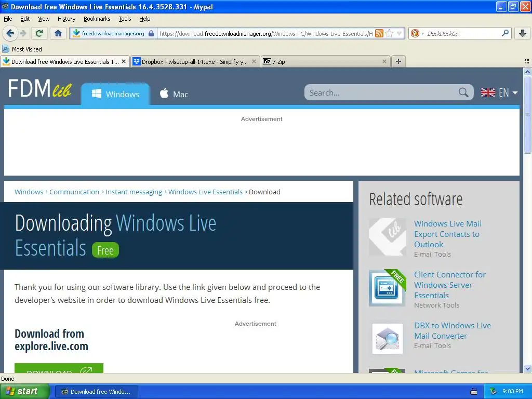The width and height of the screenshot is (532, 399).
Task: Focus the FDM lib Search field
Action: click(x=382, y=92)
